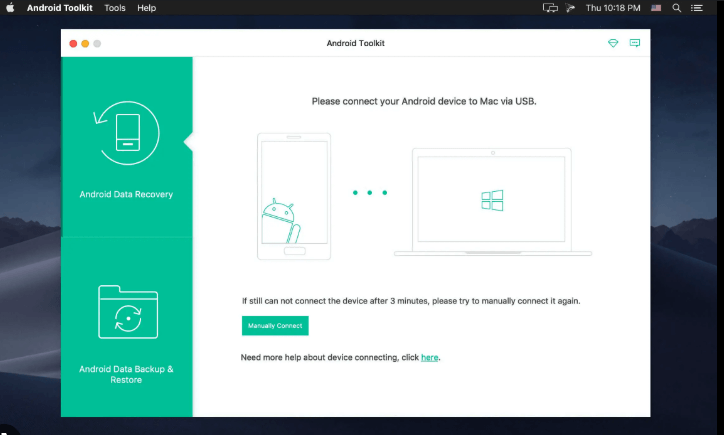Viewport: 724px width, 435px height.
Task: Open the Android Toolkit app menu
Action: click(x=60, y=8)
